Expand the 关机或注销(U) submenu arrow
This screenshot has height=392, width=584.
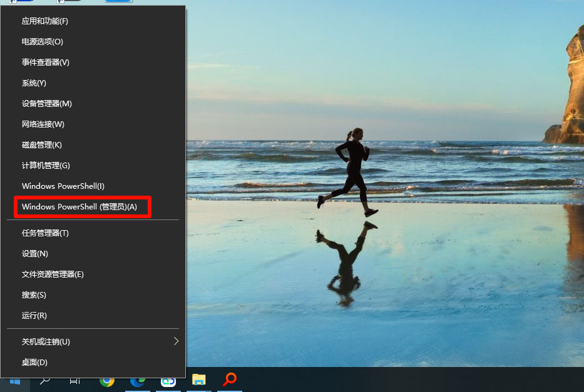[x=176, y=341]
